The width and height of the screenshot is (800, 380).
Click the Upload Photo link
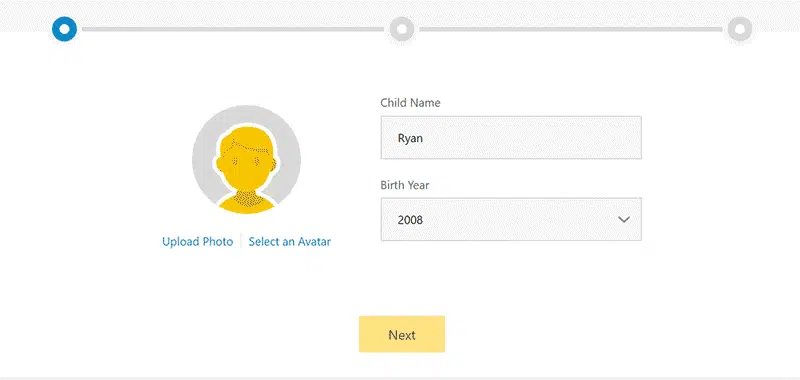tap(197, 241)
